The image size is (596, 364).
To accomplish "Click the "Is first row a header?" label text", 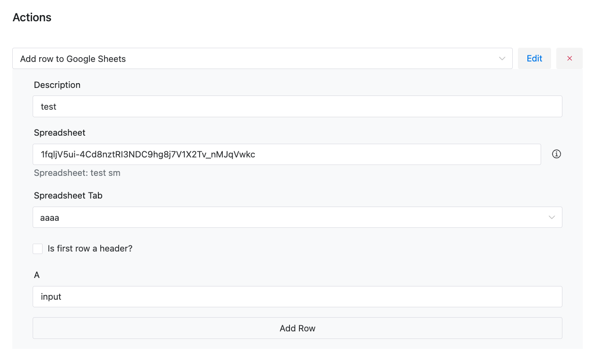I will (90, 249).
